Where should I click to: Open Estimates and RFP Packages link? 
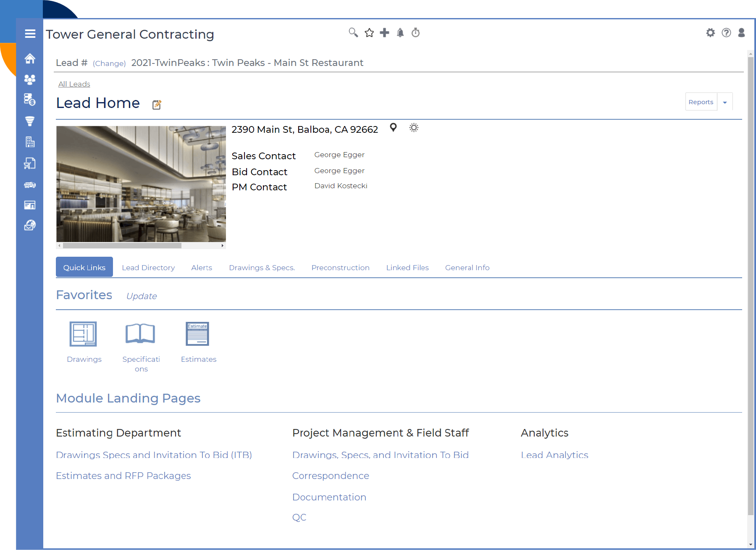point(123,476)
